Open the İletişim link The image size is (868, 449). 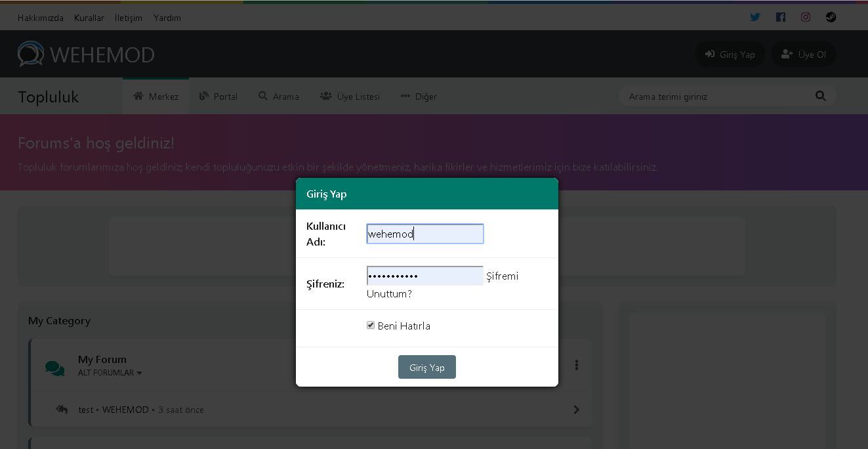coord(129,18)
